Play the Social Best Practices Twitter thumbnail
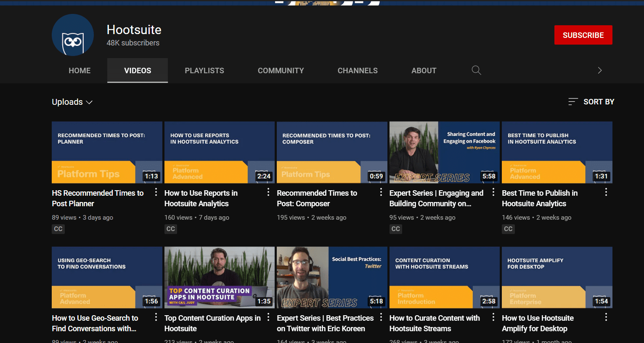Screen dimensions: 644x343 coord(332,277)
